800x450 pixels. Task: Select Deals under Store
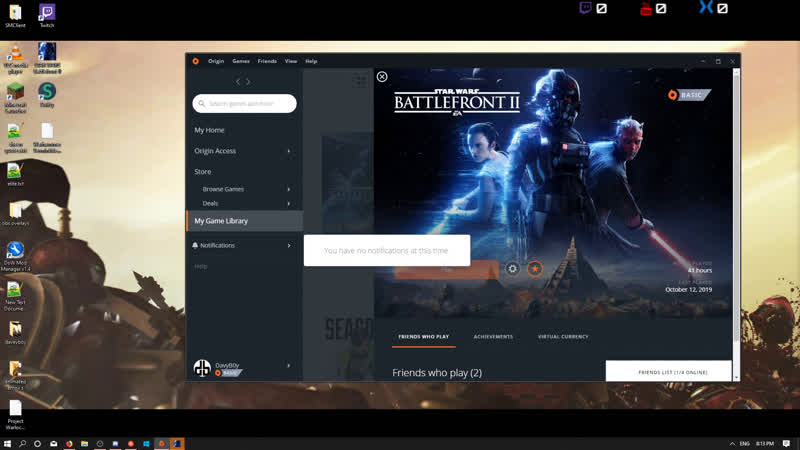point(210,204)
